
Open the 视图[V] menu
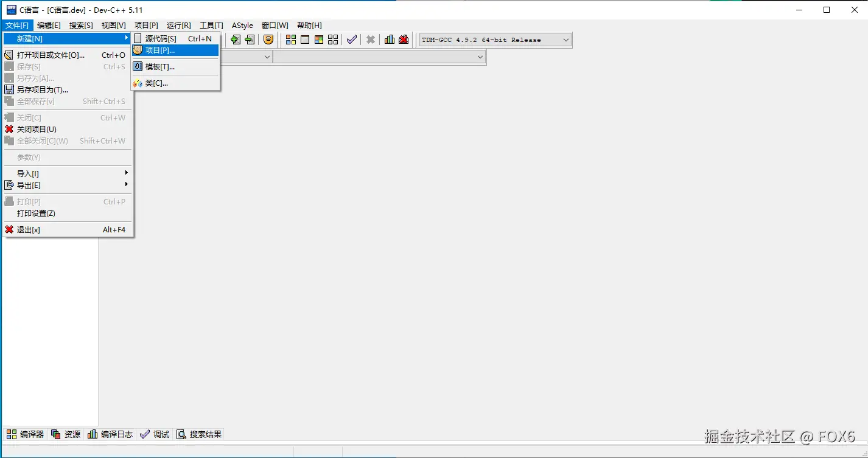point(113,25)
